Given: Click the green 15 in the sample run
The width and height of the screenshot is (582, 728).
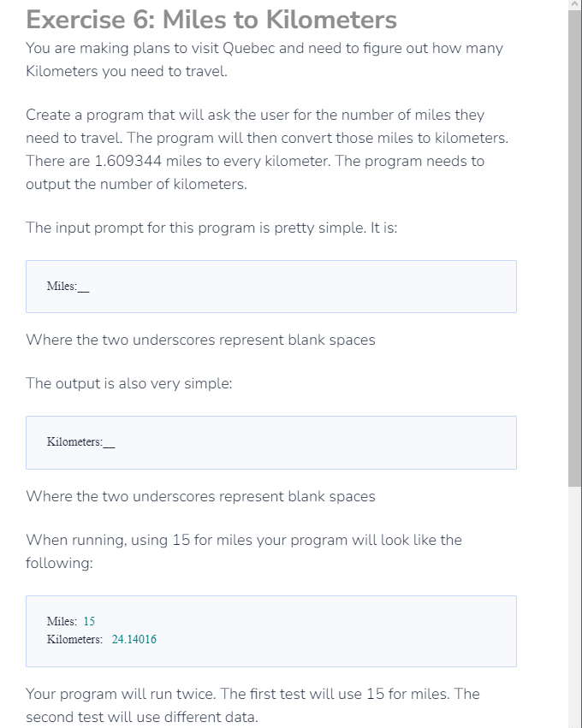Looking at the screenshot, I should pyautogui.click(x=89, y=621).
